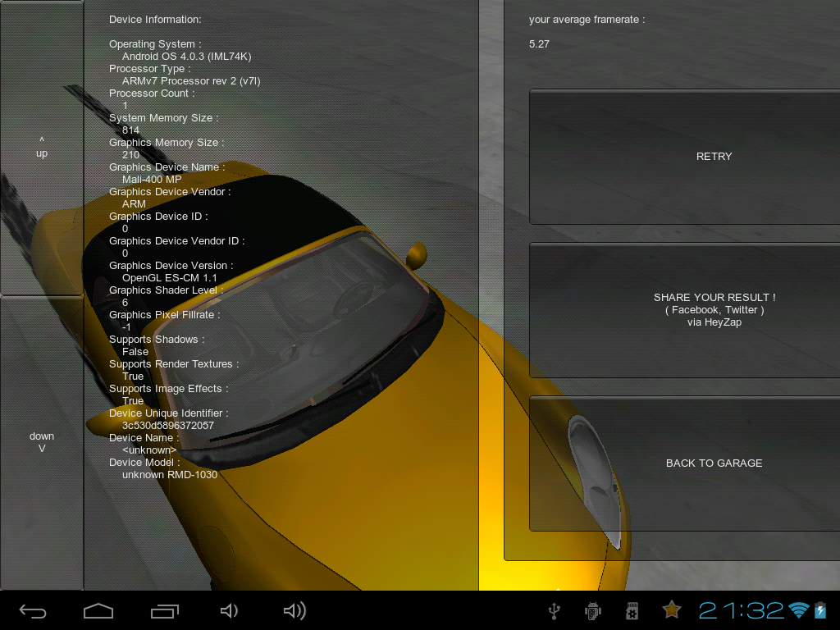Image resolution: width=840 pixels, height=630 pixels.
Task: Tap Graphics Device Vendor value ARM
Action: [x=134, y=204]
